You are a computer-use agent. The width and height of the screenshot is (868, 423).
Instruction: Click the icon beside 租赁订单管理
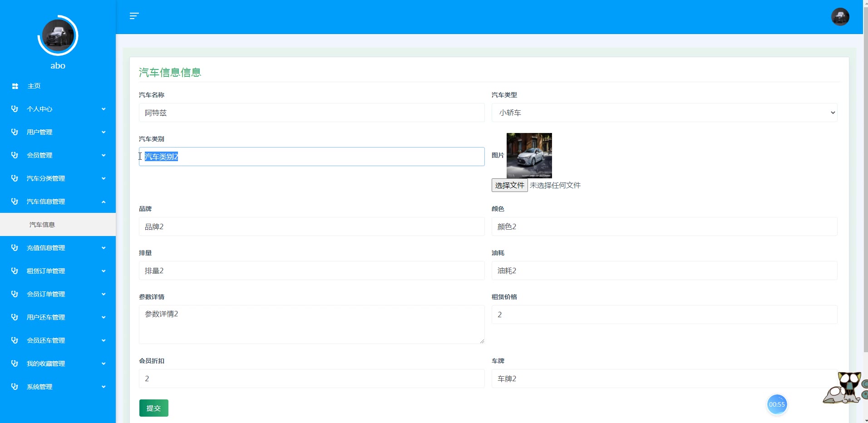point(15,271)
